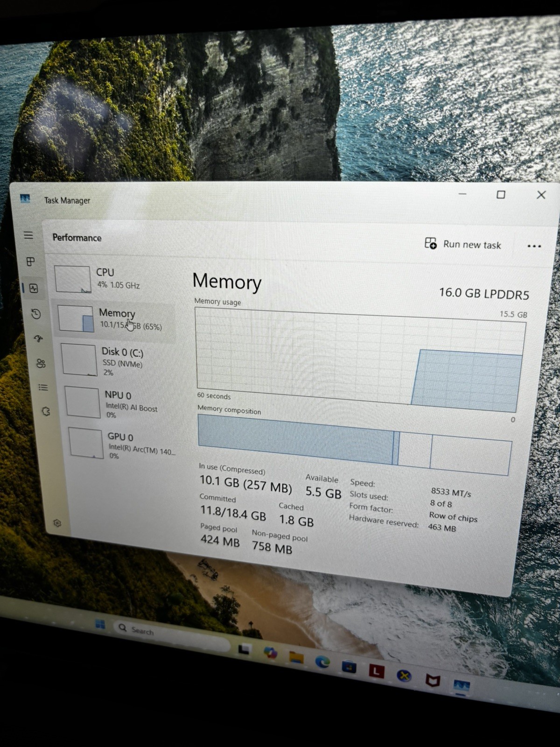Screen dimensions: 560x747
Task: Click the Hardware reserved 463 MB value
Action: (442, 528)
